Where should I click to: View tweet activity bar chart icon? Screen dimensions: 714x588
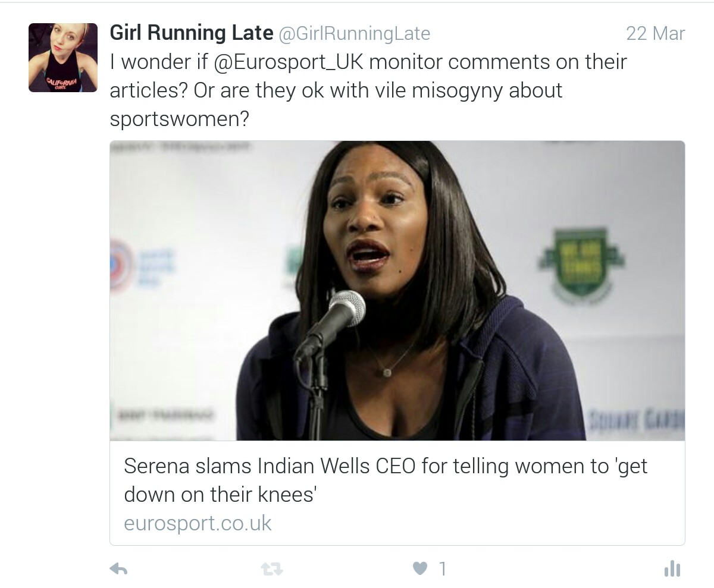[672, 569]
